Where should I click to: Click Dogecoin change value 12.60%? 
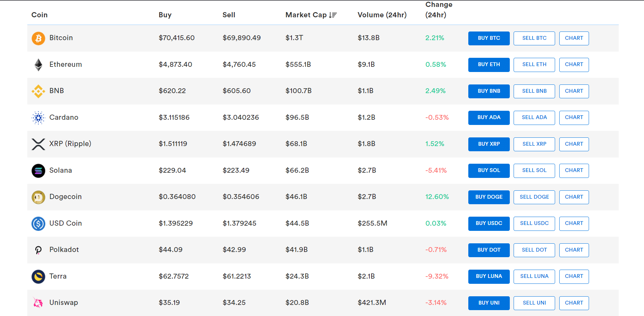point(437,197)
